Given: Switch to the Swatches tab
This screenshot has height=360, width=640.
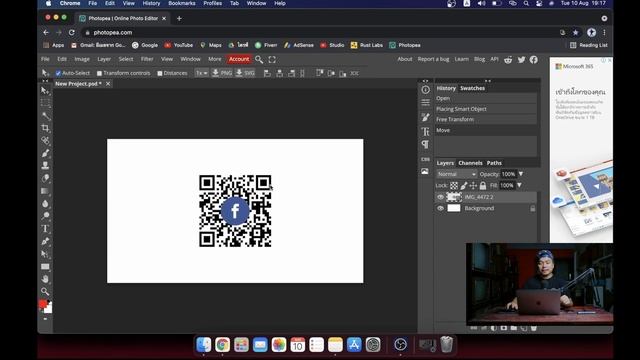Looking at the screenshot, I should coord(472,88).
